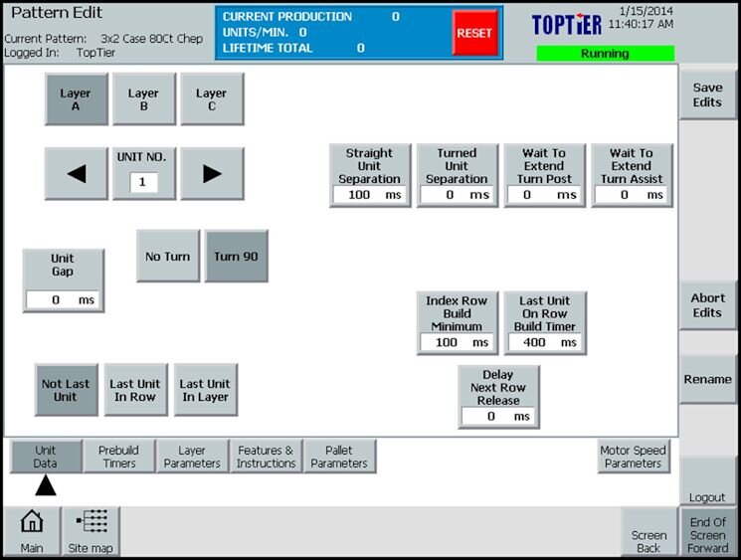Mark unit as Last Unit In Row
741x560 pixels.
point(135,390)
